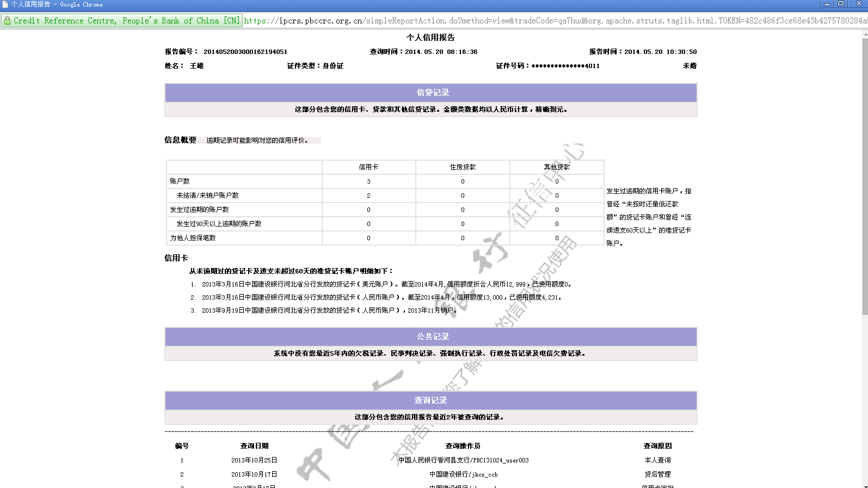Click the 这部分包含您的信用报告最近2年被查询的记录 description

click(429, 417)
